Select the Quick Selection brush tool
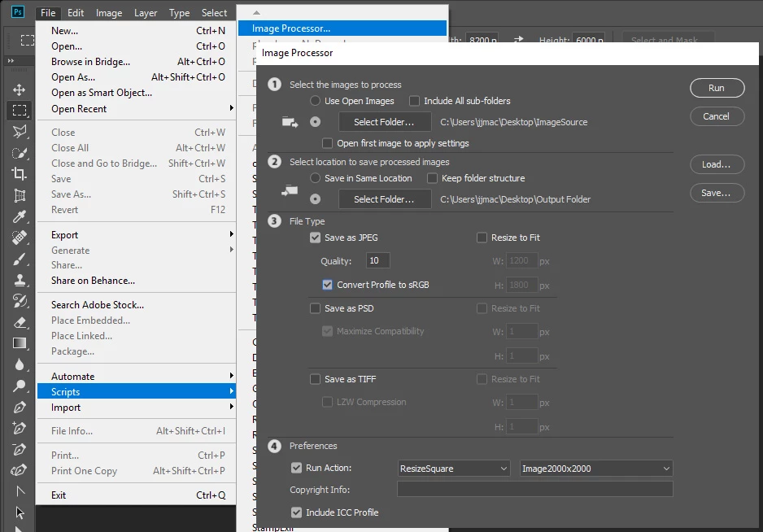The image size is (763, 532). 19,153
